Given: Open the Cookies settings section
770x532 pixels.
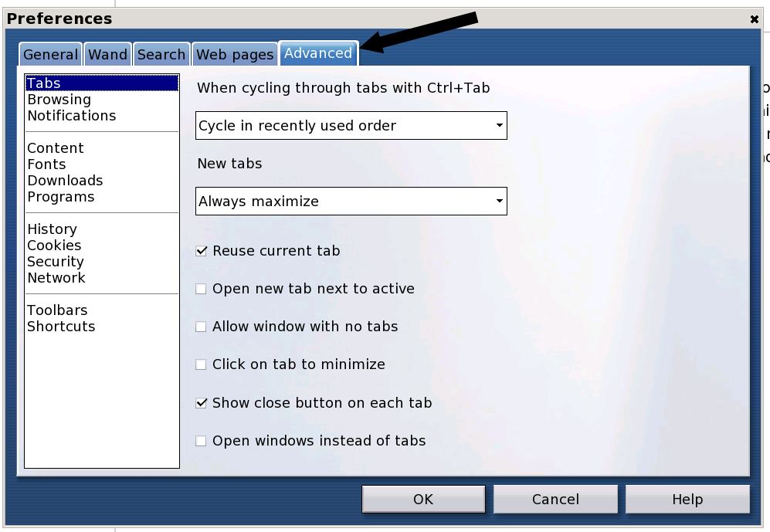Looking at the screenshot, I should pos(54,246).
